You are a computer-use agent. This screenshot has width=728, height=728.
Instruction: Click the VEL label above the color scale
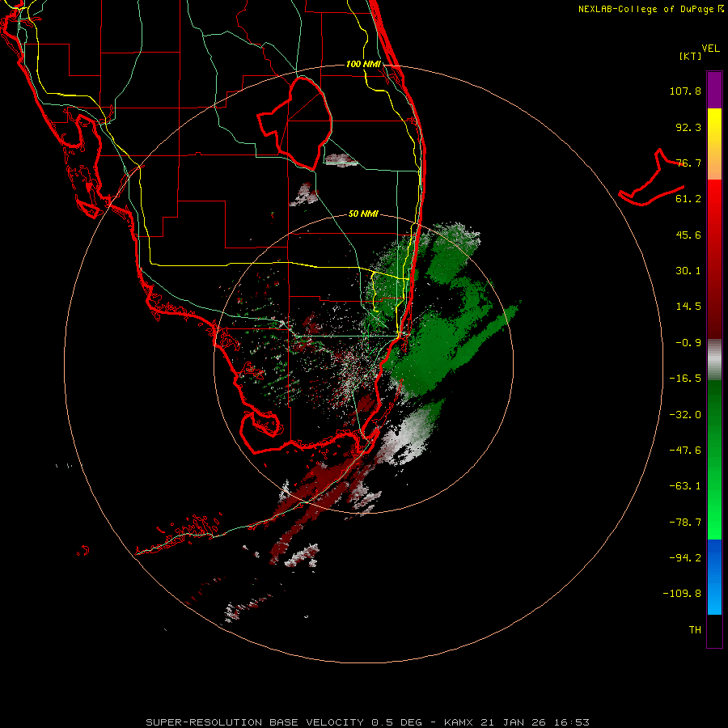711,49
